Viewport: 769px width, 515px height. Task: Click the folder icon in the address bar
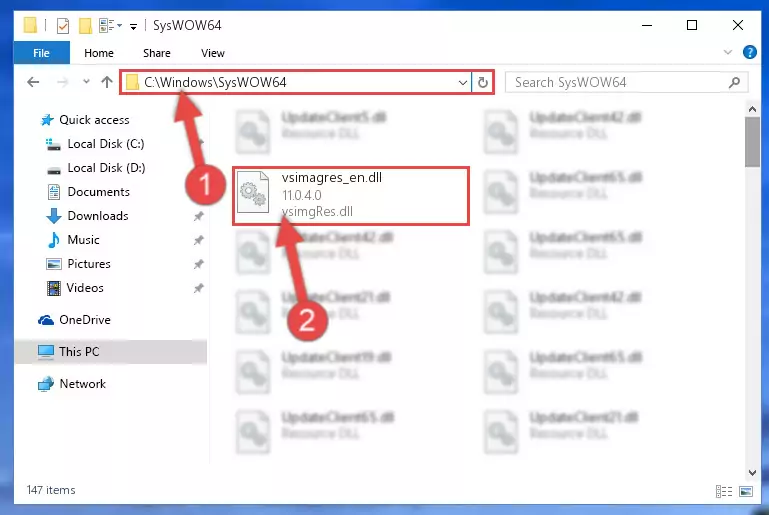(132, 82)
